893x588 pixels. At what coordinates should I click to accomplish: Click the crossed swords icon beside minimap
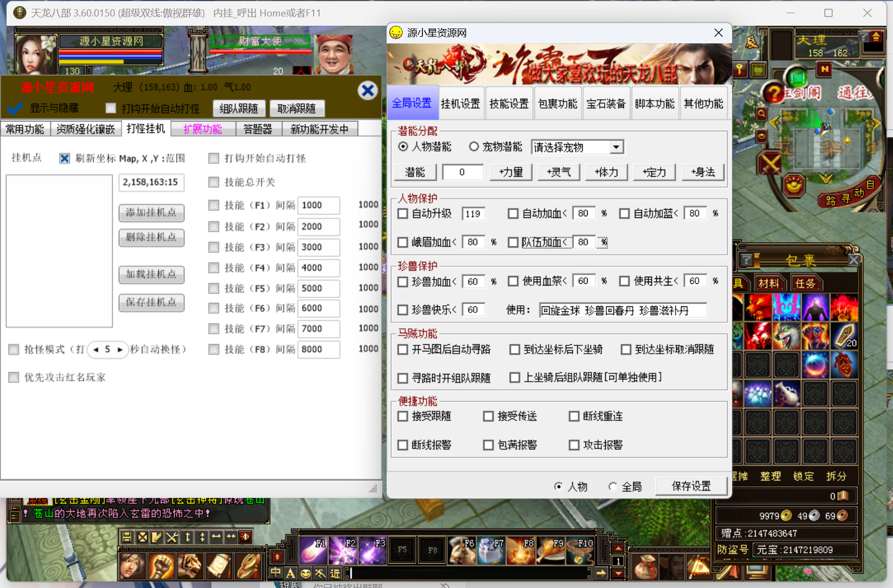[769, 163]
